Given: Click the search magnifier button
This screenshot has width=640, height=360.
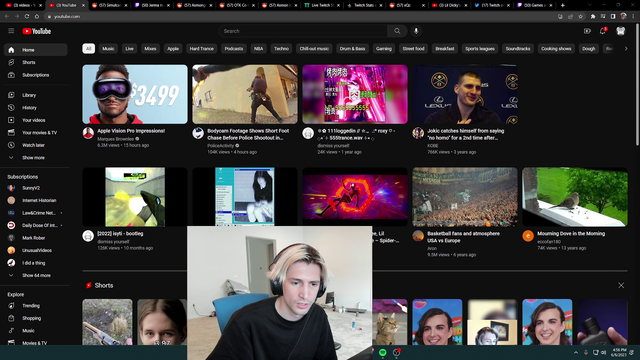Looking at the screenshot, I should 397,31.
